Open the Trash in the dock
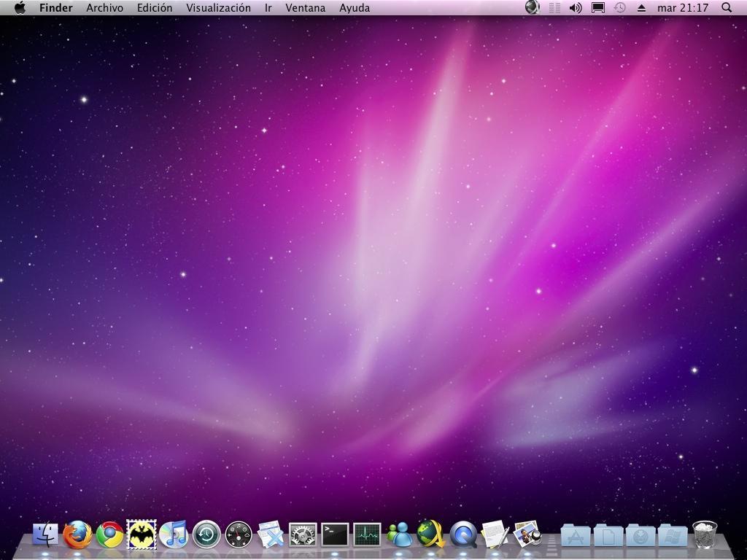Viewport: 747px width, 560px height. coord(705,534)
